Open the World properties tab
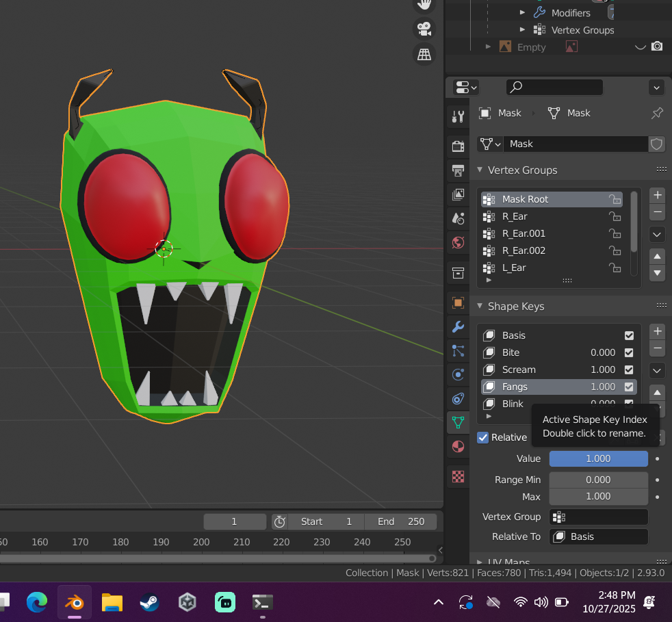 click(458, 242)
